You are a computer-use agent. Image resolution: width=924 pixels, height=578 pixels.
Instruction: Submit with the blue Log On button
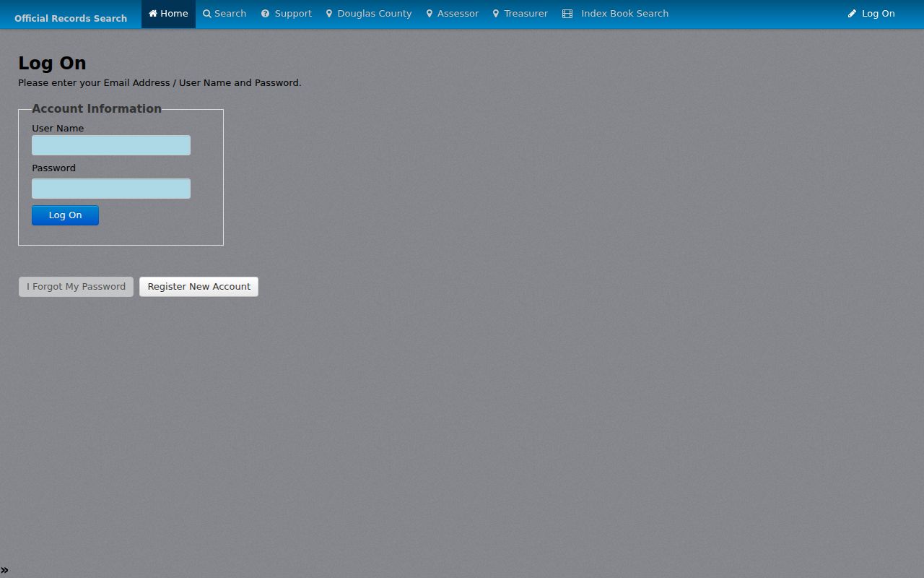[x=65, y=215]
